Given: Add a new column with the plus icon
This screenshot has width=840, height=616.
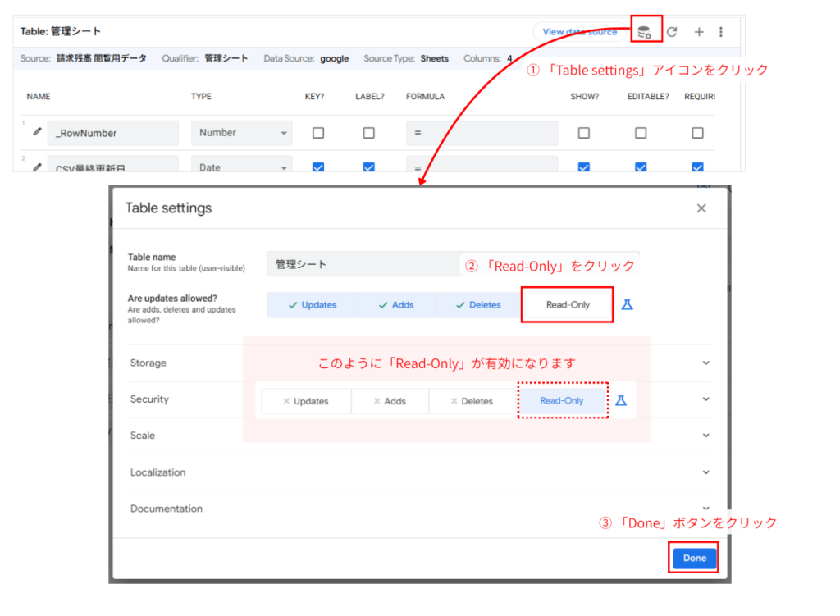Looking at the screenshot, I should point(698,31).
